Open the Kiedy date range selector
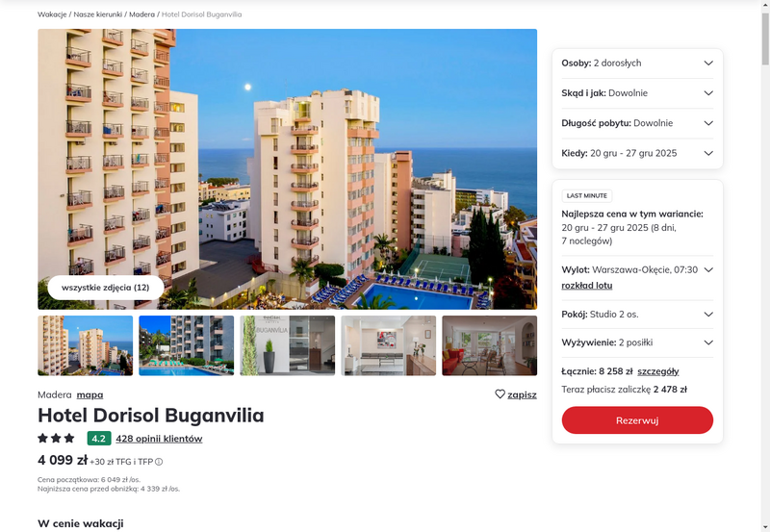770x532 pixels. (637, 153)
